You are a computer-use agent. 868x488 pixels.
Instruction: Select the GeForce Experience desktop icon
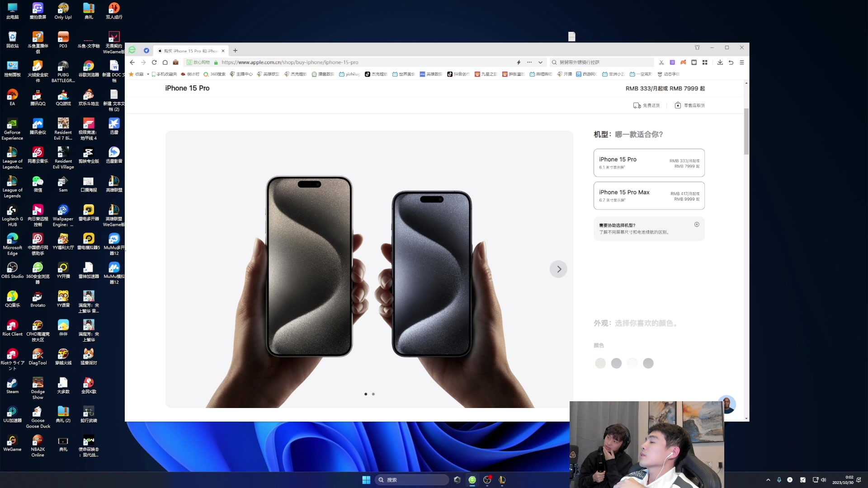pyautogui.click(x=13, y=129)
